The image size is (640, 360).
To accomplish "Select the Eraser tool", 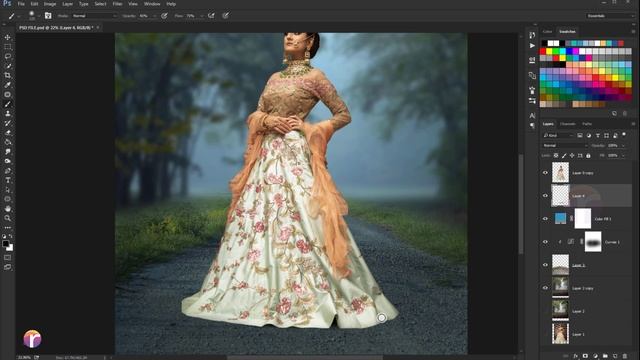I will (x=7, y=133).
